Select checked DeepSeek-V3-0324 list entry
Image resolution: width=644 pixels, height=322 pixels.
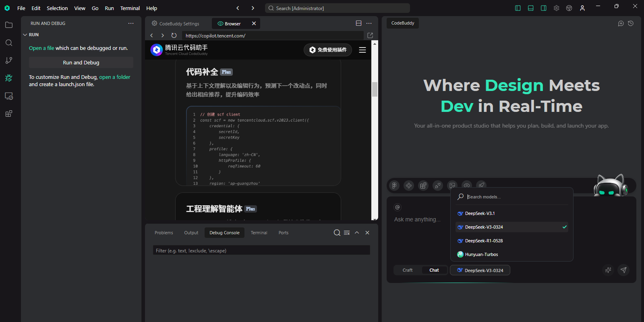coord(511,227)
